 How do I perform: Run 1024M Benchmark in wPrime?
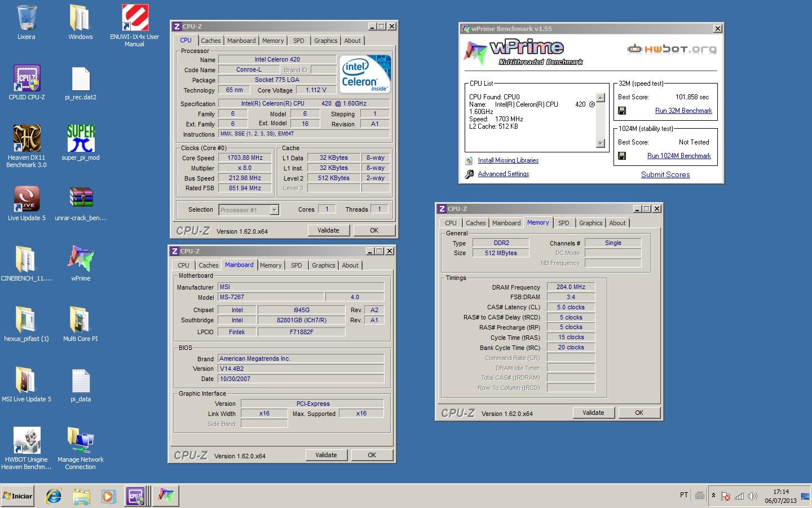(x=679, y=156)
